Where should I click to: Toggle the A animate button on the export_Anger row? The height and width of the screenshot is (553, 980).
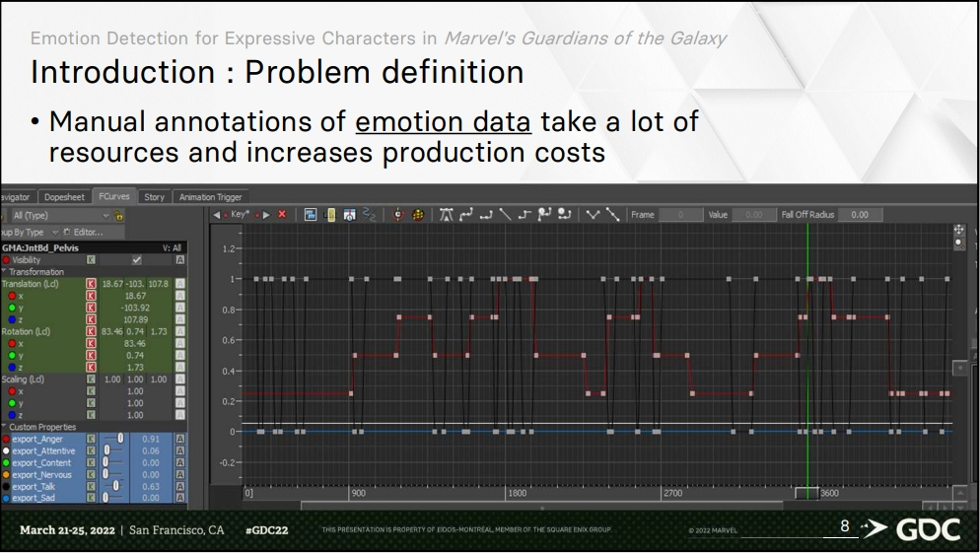click(x=180, y=439)
